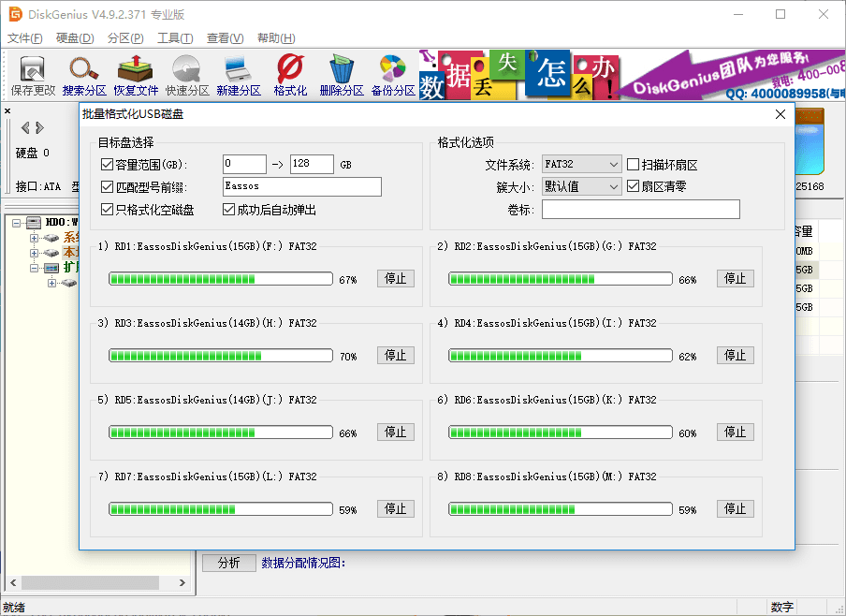Select the New Partition (新建分区) icon
This screenshot has width=846, height=616.
pos(239,75)
